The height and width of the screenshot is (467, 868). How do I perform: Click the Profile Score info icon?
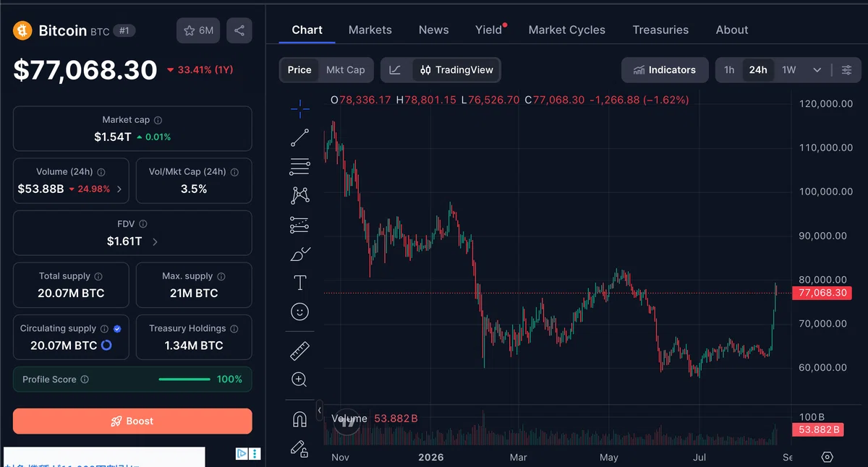click(x=85, y=380)
